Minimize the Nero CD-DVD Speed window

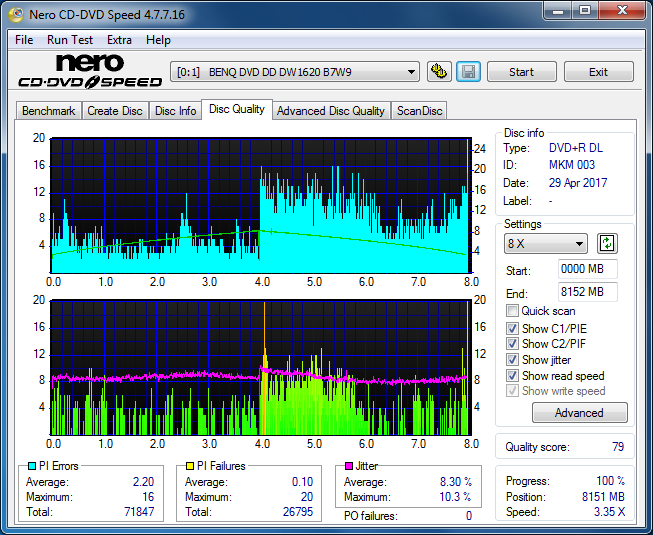pyautogui.click(x=558, y=10)
